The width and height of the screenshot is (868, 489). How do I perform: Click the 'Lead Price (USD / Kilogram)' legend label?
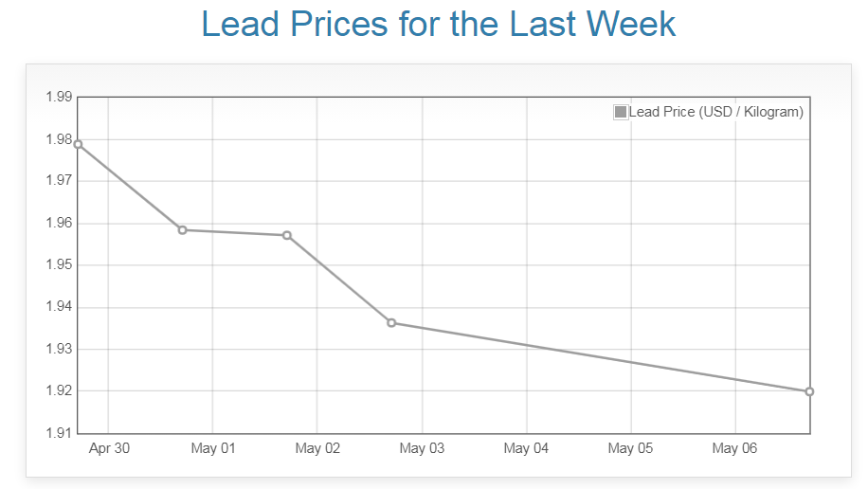click(715, 112)
